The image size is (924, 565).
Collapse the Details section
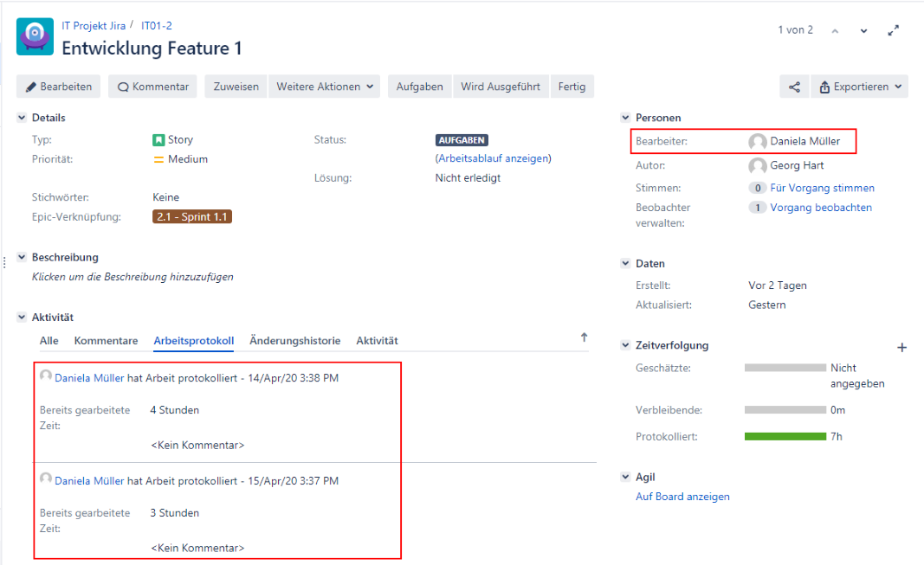(22, 118)
